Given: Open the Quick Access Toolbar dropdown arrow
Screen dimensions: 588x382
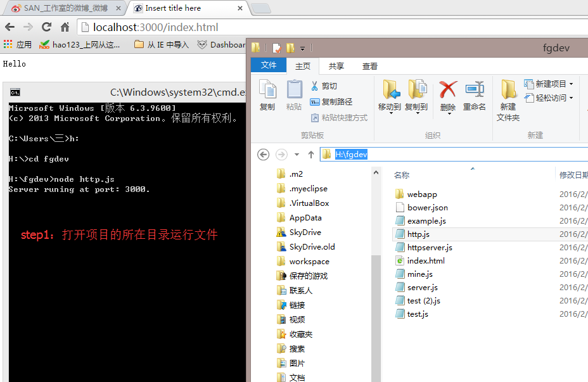Looking at the screenshot, I should pos(302,48).
